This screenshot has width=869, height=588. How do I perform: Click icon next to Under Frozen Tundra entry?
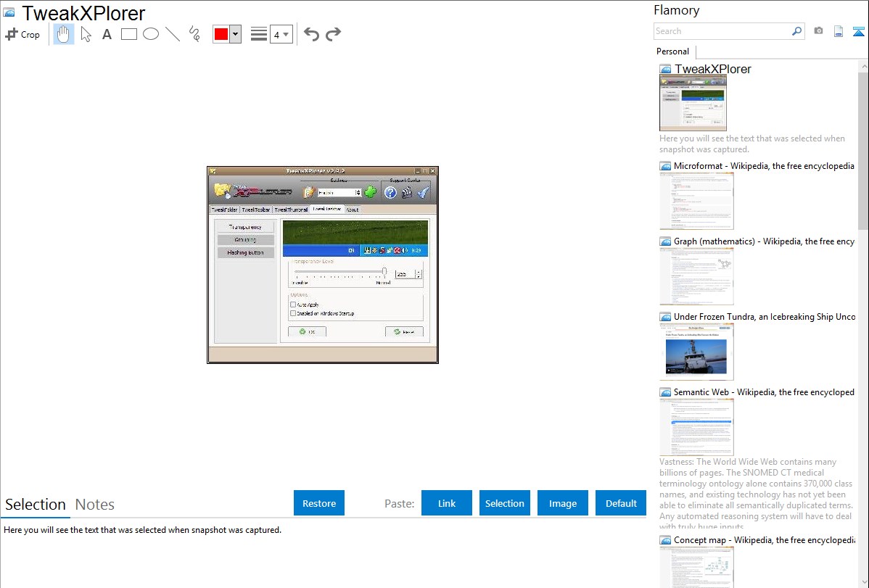[x=665, y=317]
